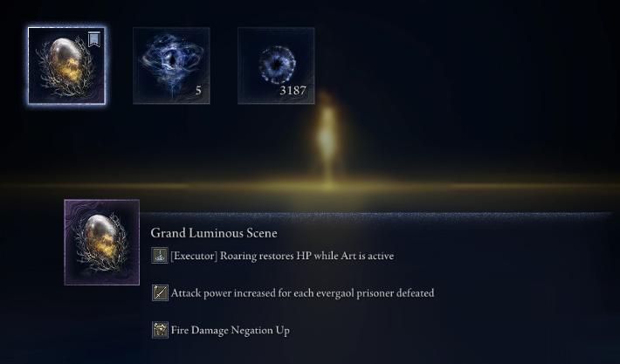The width and height of the screenshot is (620, 364).
Task: Select the dark murk orb item
Action: [276, 65]
